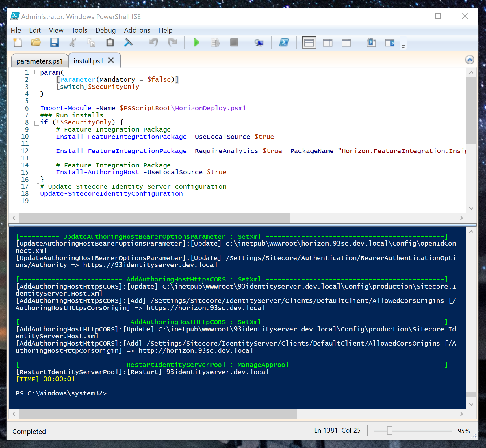The height and width of the screenshot is (448, 486).
Task: Show script pane maximized layout
Action: [346, 43]
